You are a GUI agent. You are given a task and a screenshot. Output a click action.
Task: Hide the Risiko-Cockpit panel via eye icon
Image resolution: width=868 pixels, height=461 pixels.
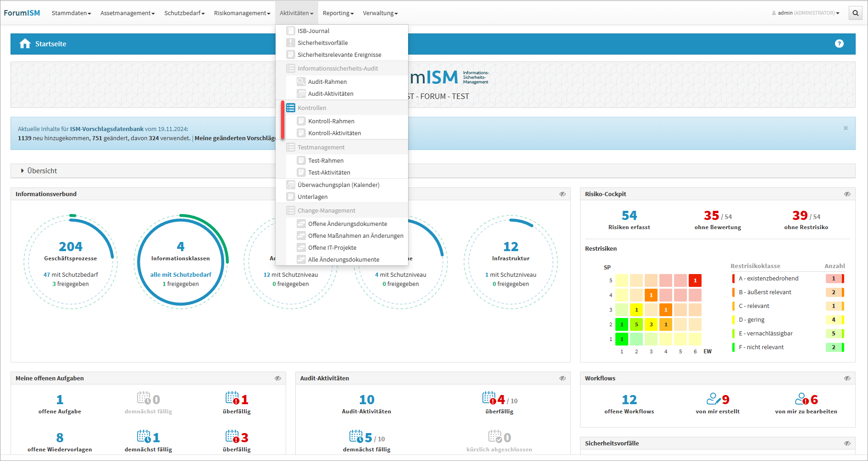[x=847, y=194]
